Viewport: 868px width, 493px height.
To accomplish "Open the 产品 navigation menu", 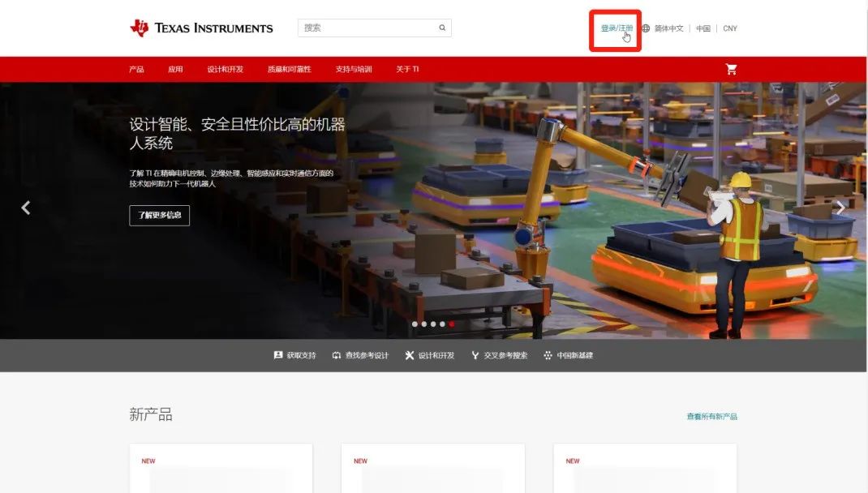I will tap(135, 69).
